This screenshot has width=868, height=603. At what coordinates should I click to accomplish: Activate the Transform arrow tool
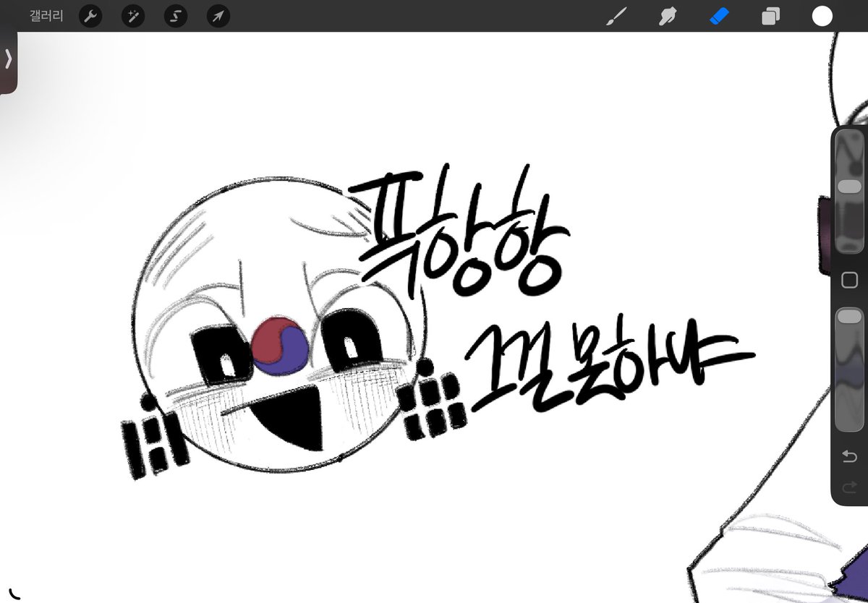click(218, 16)
